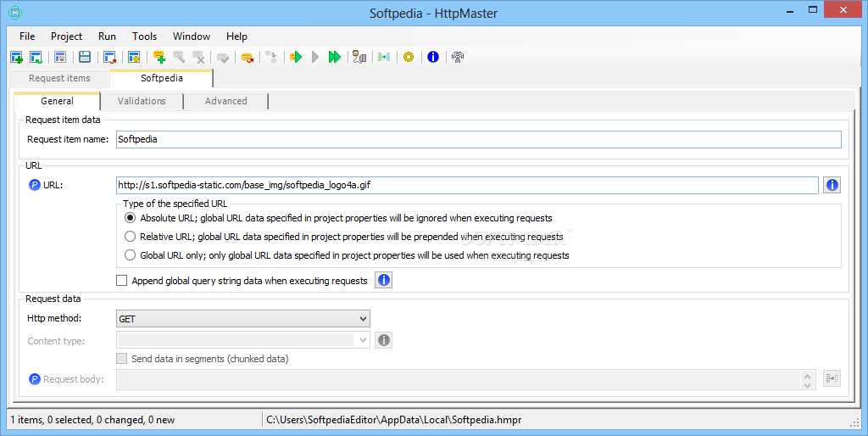Click the 'Http method:' label

pyautogui.click(x=54, y=318)
